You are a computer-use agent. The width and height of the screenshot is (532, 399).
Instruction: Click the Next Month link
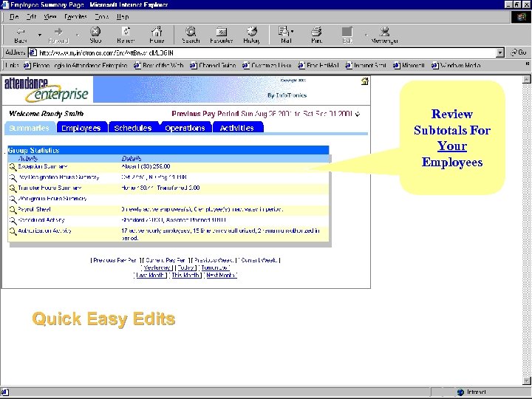tap(221, 276)
